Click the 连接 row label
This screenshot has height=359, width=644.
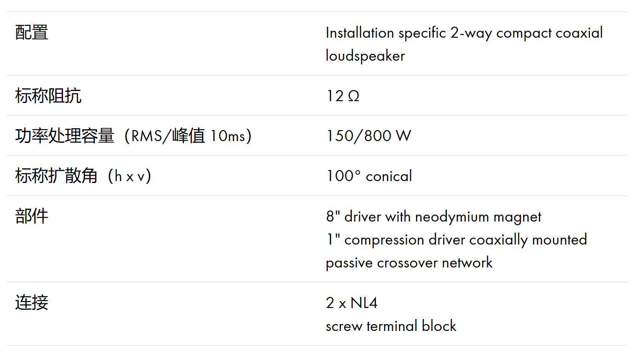32,303
